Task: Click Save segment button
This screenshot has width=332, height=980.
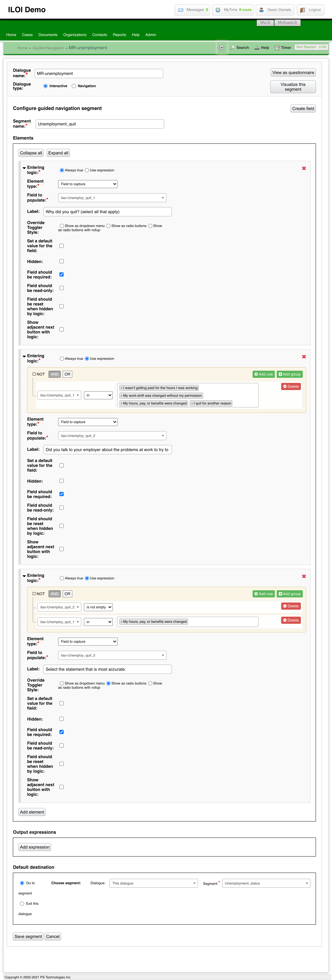Action: 28,937
